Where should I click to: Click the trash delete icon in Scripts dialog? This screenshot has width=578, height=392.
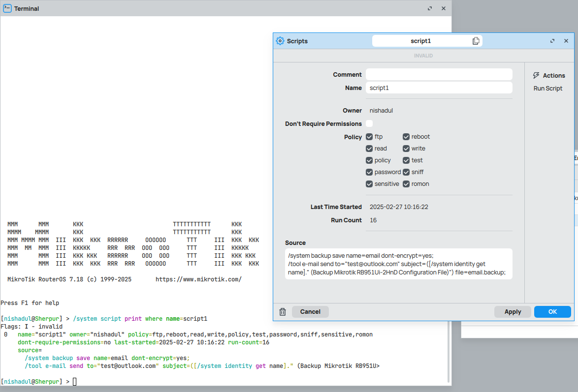click(283, 312)
